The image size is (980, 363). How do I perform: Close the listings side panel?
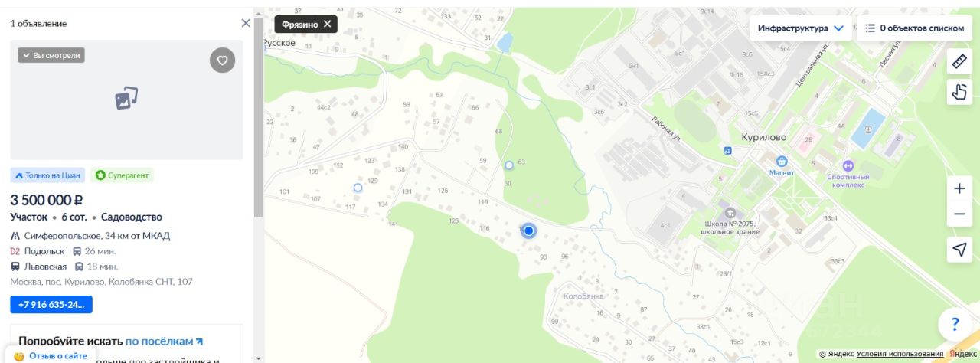point(246,23)
